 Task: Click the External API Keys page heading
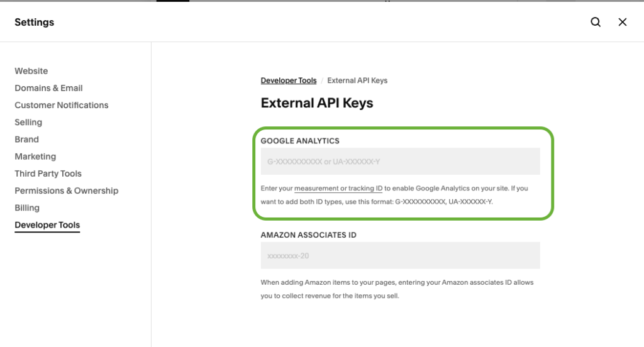(317, 102)
